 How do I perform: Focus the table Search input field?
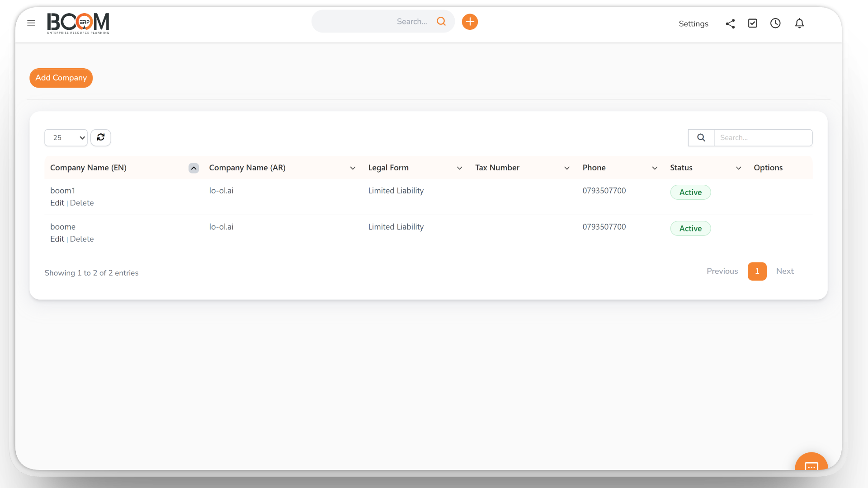tap(763, 138)
